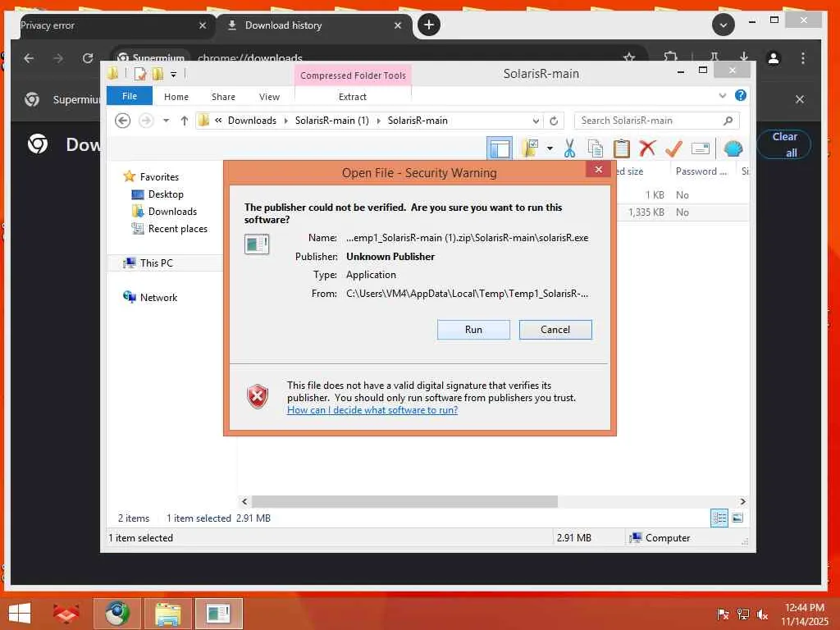This screenshot has width=840, height=630.
Task: Click the Cut scissors icon
Action: click(x=569, y=148)
